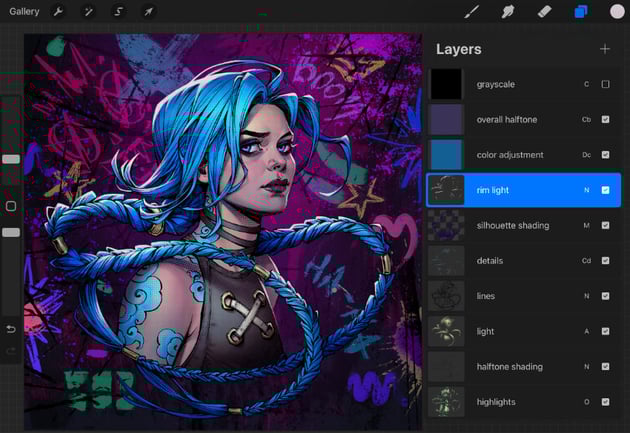
Task: Select the lines layer thumbnail
Action: 446,296
